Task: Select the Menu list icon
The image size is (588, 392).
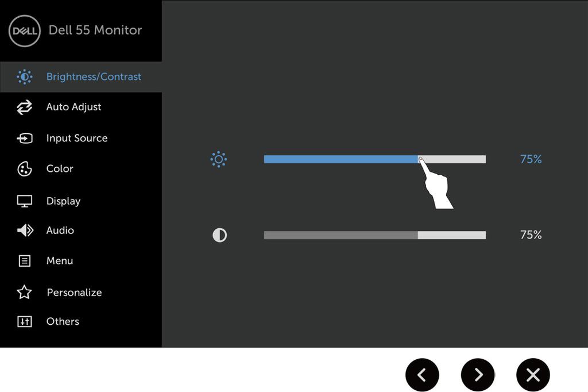Action: click(24, 260)
